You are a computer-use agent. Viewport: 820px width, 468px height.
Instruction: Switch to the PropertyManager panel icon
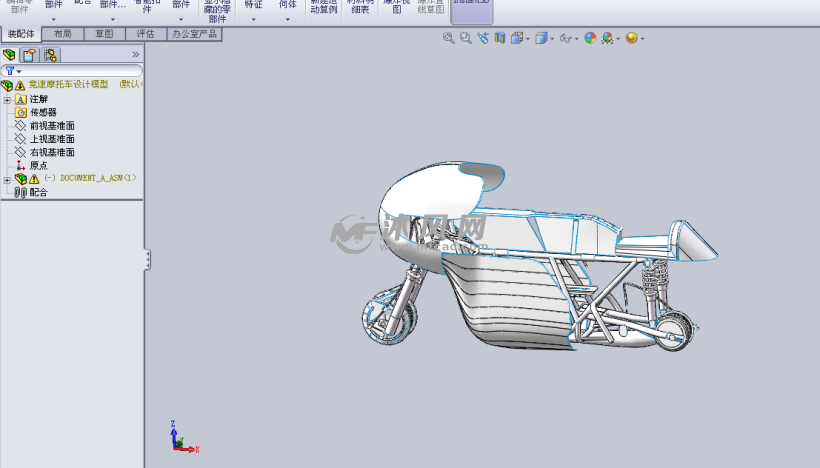(29, 55)
